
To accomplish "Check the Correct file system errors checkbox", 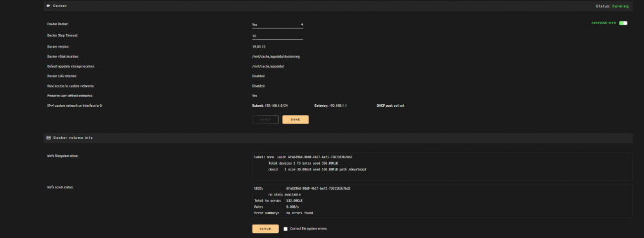I will point(285,229).
